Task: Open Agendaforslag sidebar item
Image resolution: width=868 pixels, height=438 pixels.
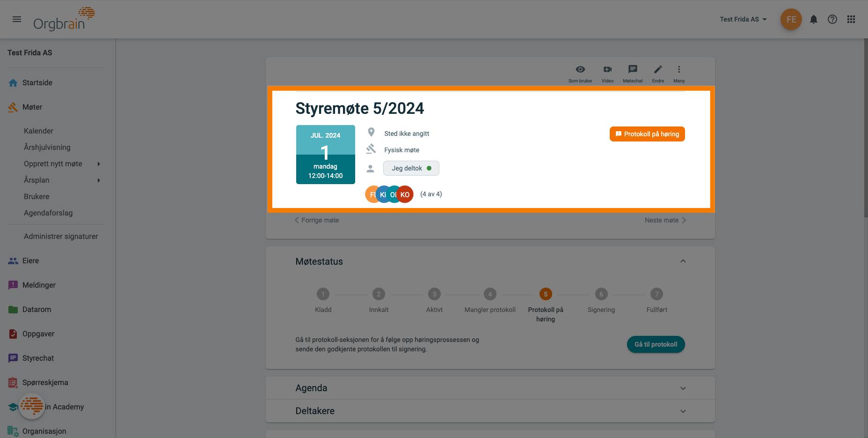Action: (x=48, y=213)
